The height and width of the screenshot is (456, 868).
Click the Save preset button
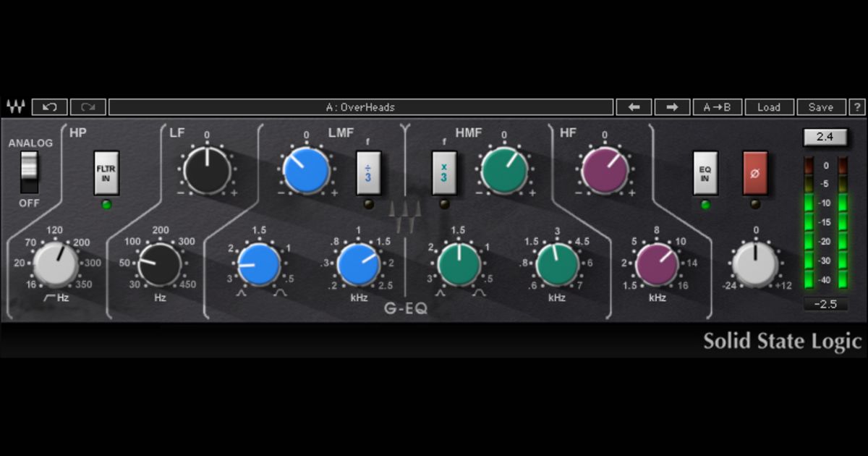(x=821, y=107)
